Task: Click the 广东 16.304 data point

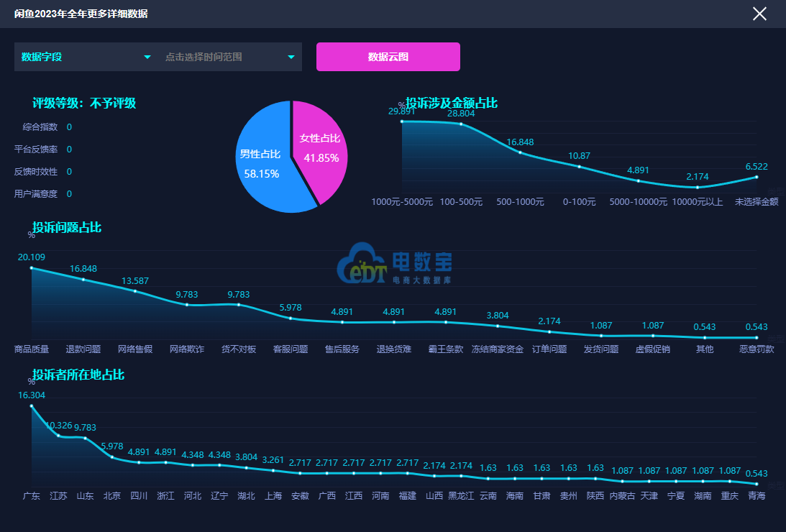Action: click(32, 406)
